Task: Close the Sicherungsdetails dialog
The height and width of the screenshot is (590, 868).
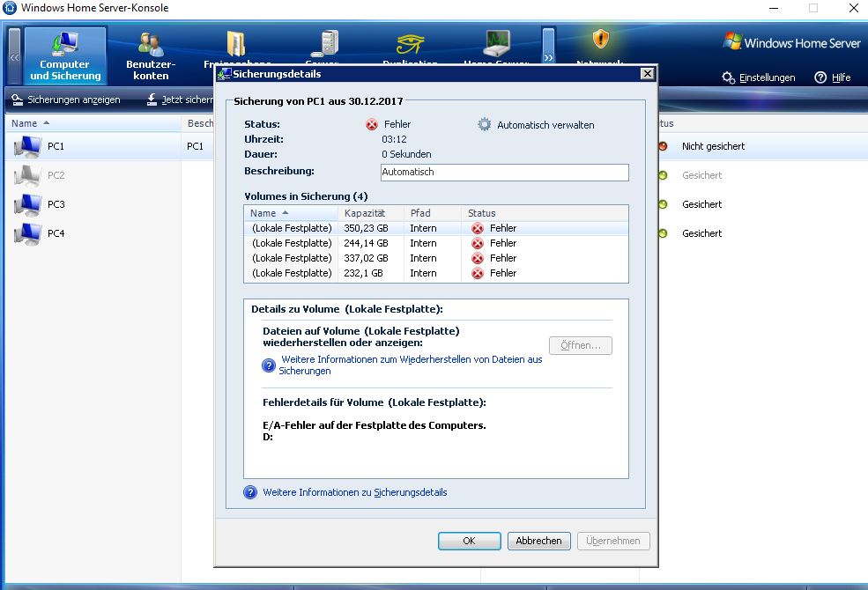Action: [647, 74]
